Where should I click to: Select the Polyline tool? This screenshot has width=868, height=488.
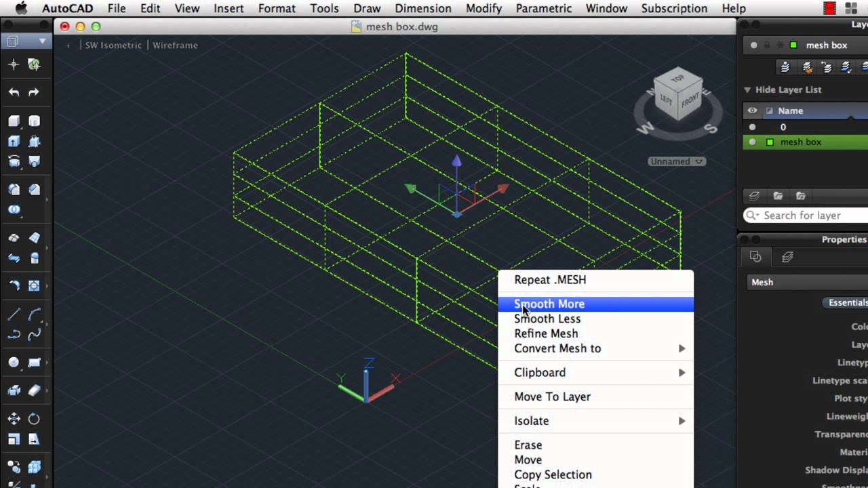tap(14, 334)
